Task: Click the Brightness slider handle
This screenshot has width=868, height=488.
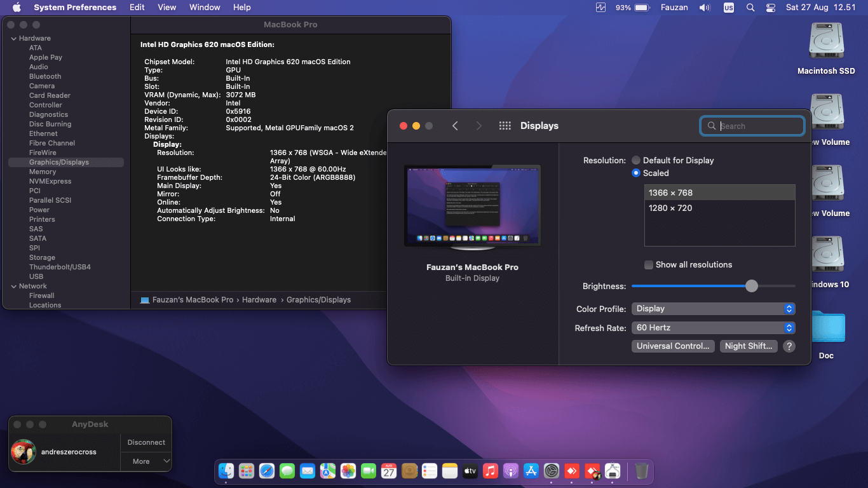Action: [x=752, y=286]
